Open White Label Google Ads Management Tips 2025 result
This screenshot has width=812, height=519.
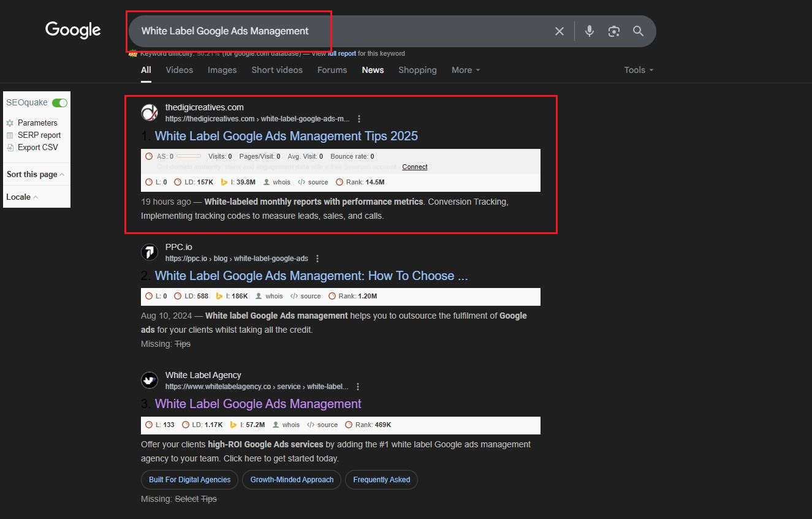(x=286, y=136)
